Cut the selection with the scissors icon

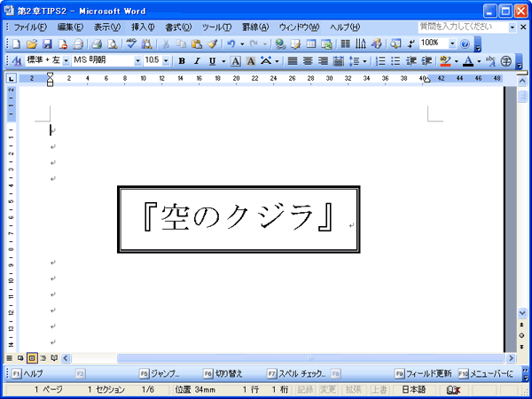pos(166,43)
